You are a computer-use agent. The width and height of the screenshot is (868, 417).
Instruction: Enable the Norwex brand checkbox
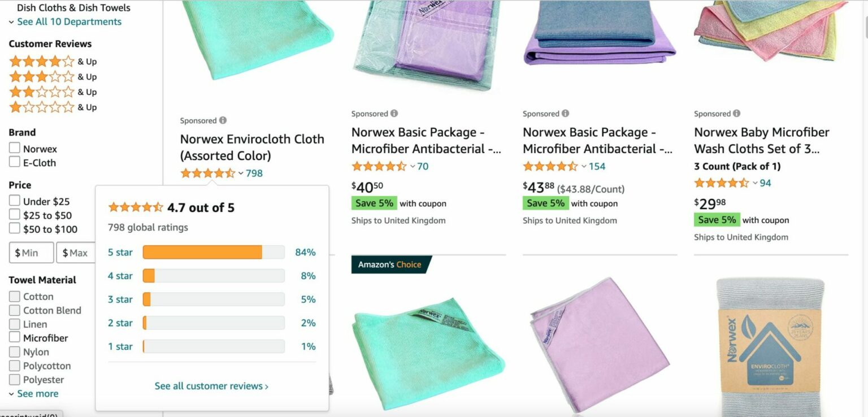click(x=14, y=148)
